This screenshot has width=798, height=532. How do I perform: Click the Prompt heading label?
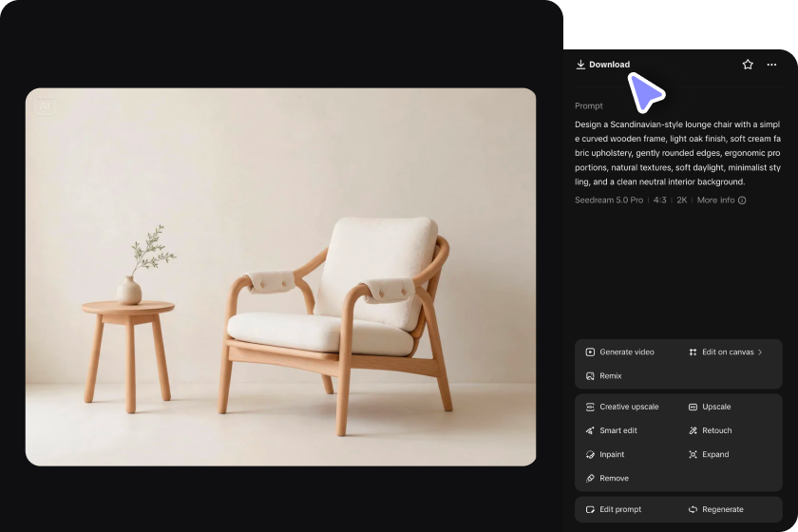click(588, 105)
